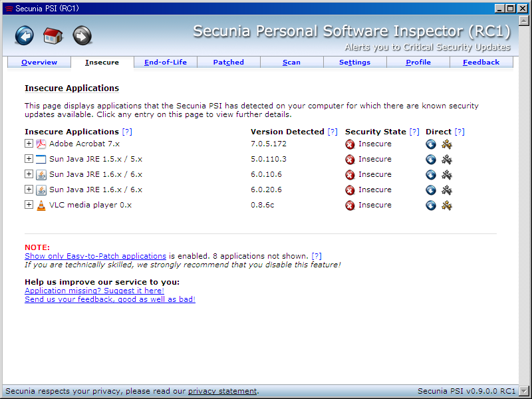Expand the Sun Java JRE 1.5.x / 5.x entry
This screenshot has width=532, height=399.
(29, 159)
